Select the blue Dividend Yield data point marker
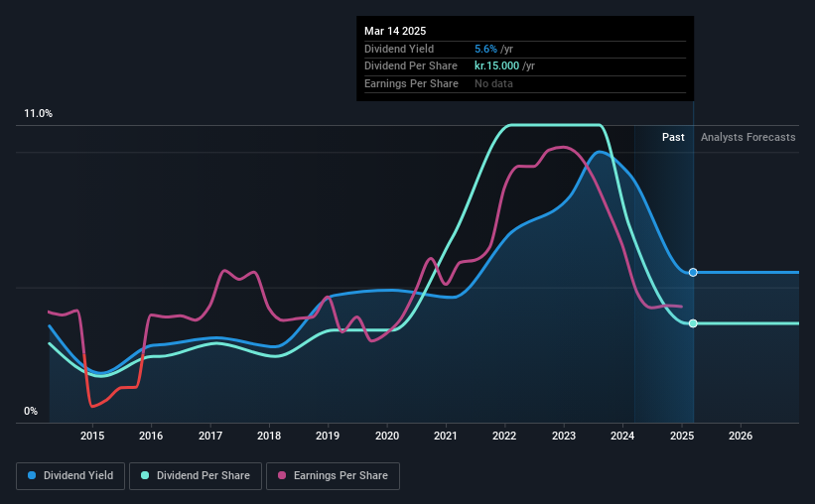 coord(693,272)
